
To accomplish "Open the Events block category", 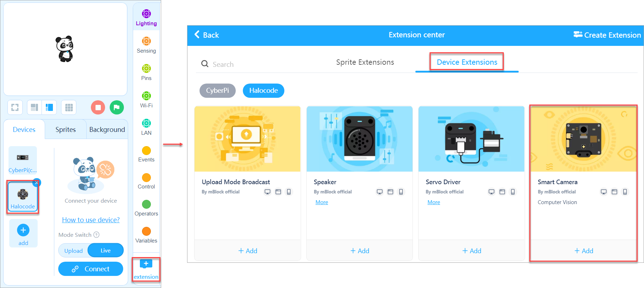I will click(146, 154).
